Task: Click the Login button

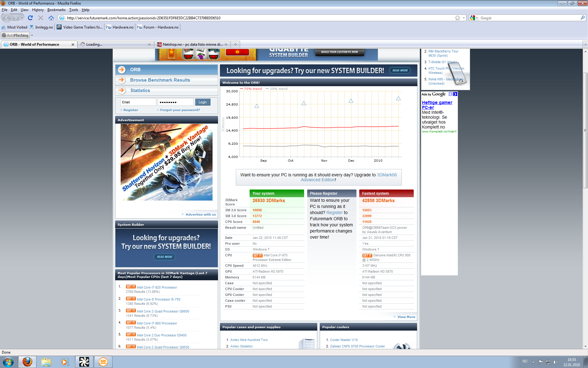Action: [202, 102]
